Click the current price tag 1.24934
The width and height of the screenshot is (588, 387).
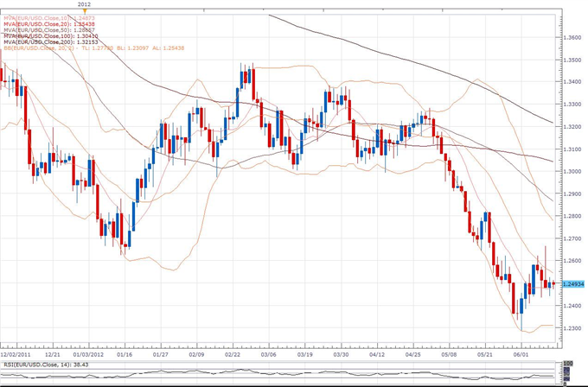tap(573, 284)
